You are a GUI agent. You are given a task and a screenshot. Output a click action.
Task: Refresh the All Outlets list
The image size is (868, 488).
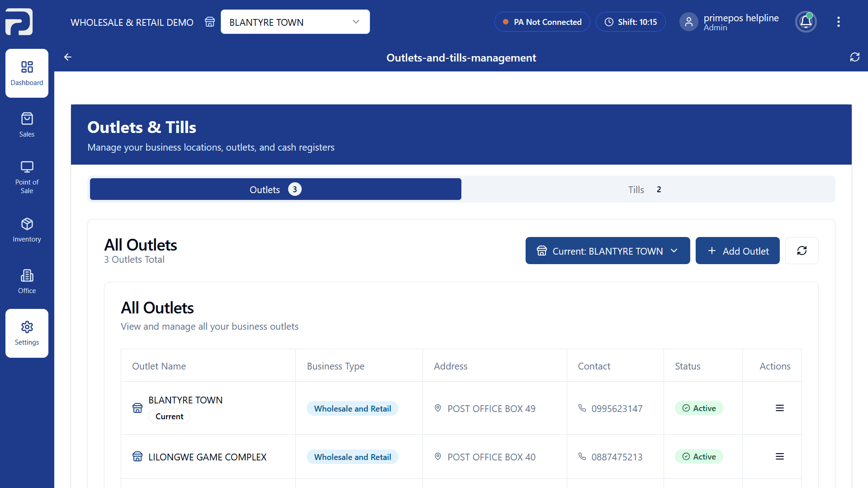802,251
